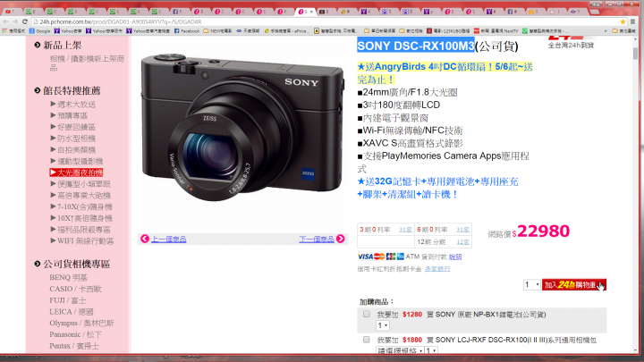Click the browser back arrow
Image resolution: width=644 pixels, height=362 pixels.
point(5,21)
